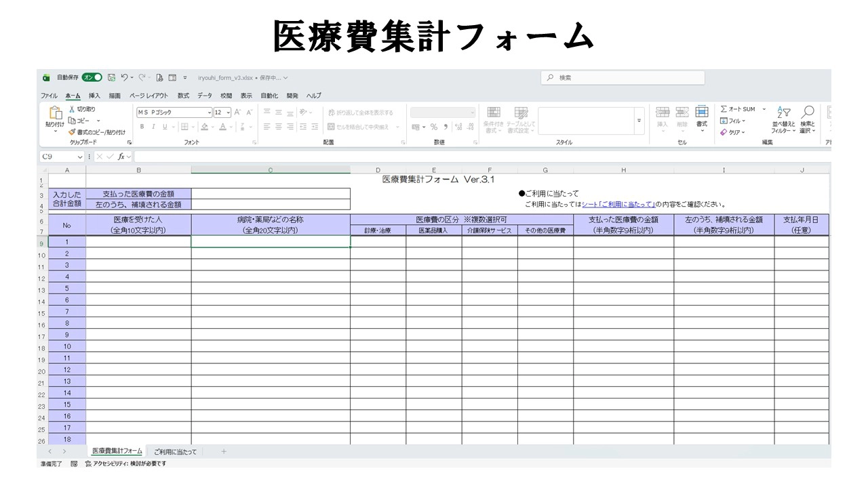Select the Format Painter (書式のコピー/貼り付け) brush
Viewport: 868px width, 488px height.
tap(72, 132)
